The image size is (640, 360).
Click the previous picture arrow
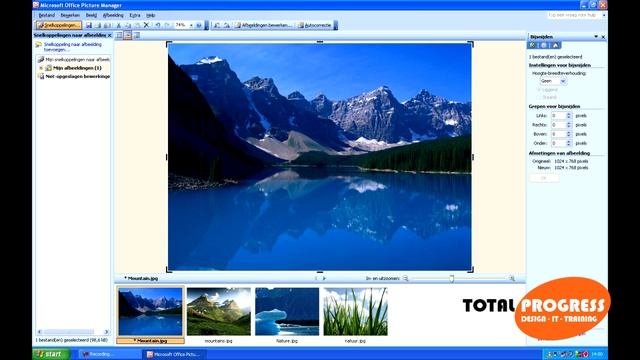[x=316, y=278]
